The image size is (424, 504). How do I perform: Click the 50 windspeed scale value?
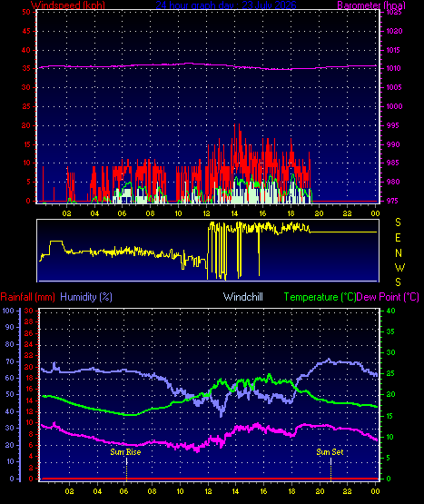(26, 12)
